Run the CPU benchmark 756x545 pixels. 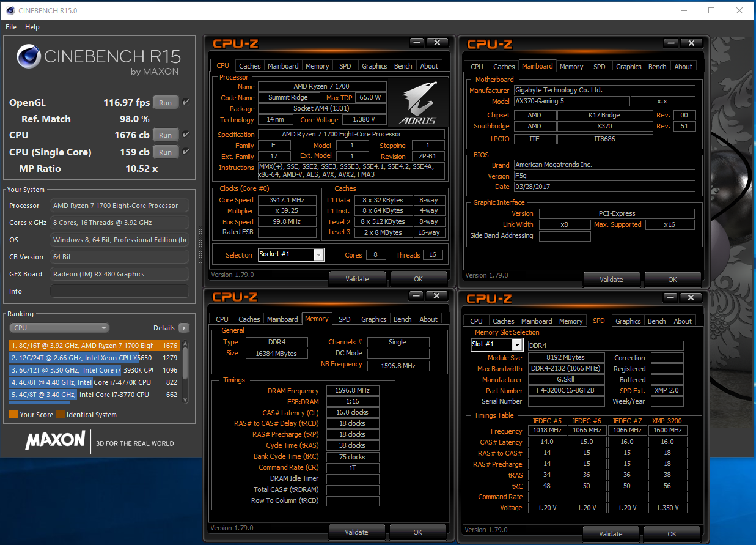click(166, 135)
